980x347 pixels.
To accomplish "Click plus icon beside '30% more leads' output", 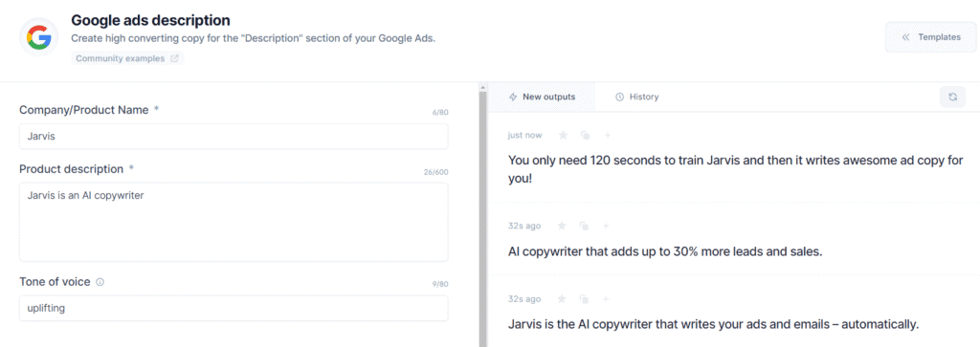I will [x=606, y=226].
